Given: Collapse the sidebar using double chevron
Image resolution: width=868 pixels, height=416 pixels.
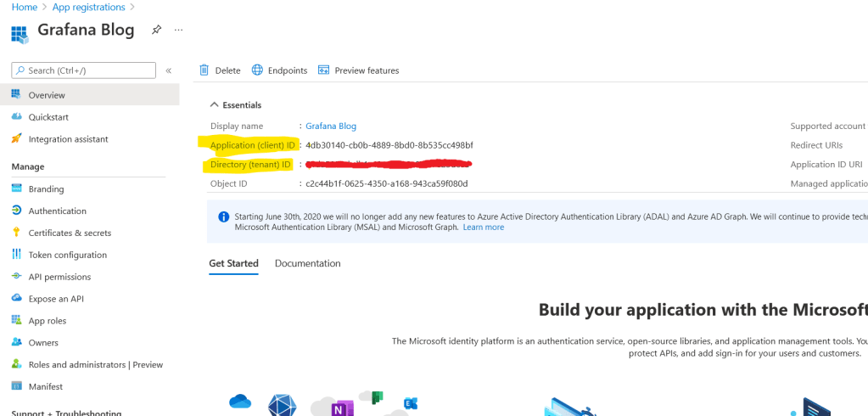Looking at the screenshot, I should (x=168, y=70).
